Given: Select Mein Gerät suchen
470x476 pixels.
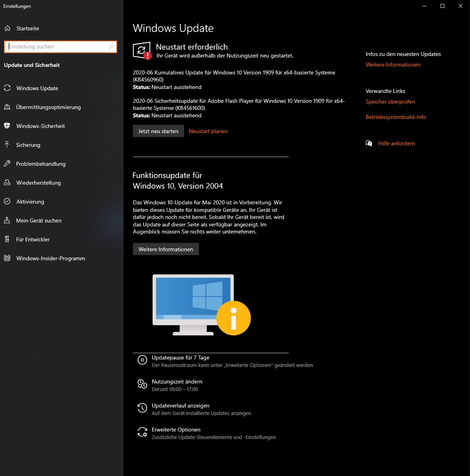Looking at the screenshot, I should (x=39, y=220).
